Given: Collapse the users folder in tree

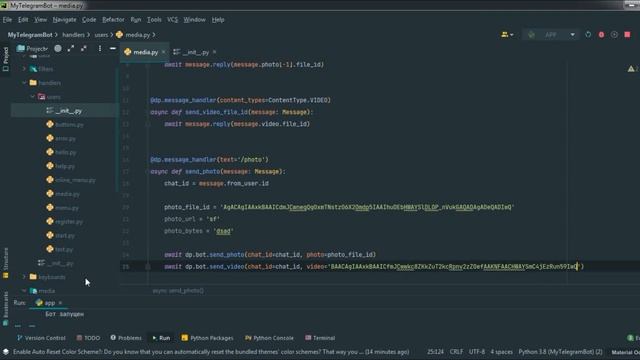Looking at the screenshot, I should click(x=33, y=97).
